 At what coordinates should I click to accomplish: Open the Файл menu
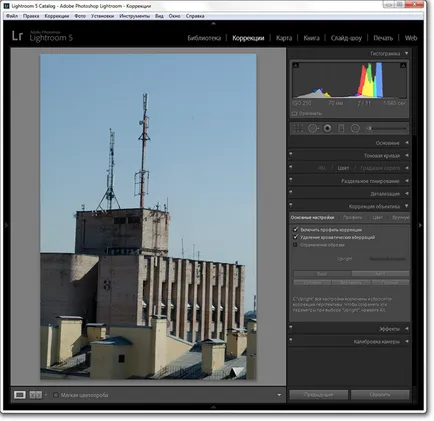[x=12, y=16]
